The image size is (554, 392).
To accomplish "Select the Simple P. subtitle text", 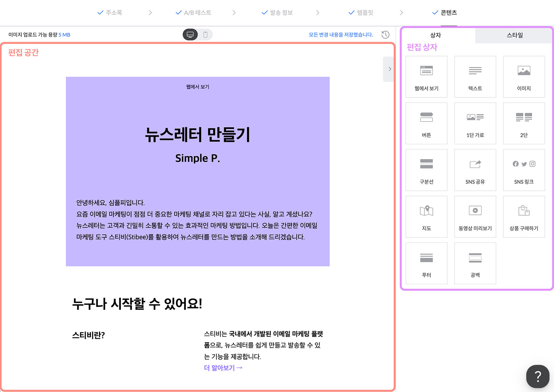I will pos(198,158).
